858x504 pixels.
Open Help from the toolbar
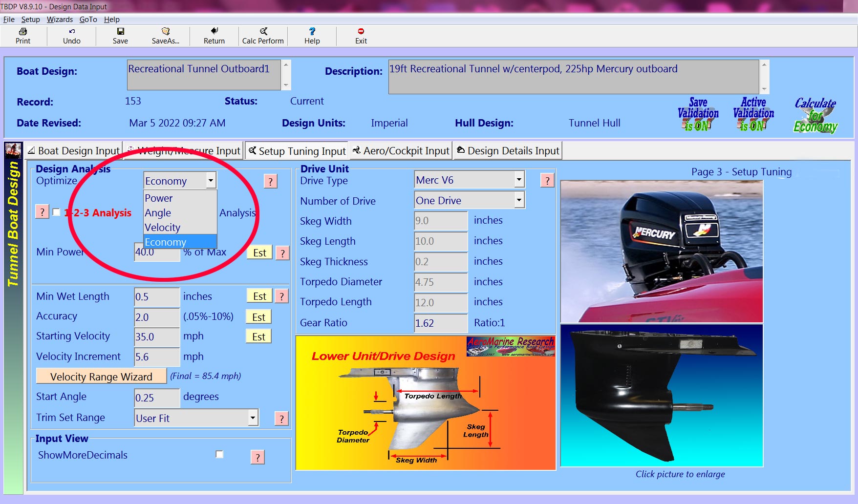pyautogui.click(x=312, y=36)
